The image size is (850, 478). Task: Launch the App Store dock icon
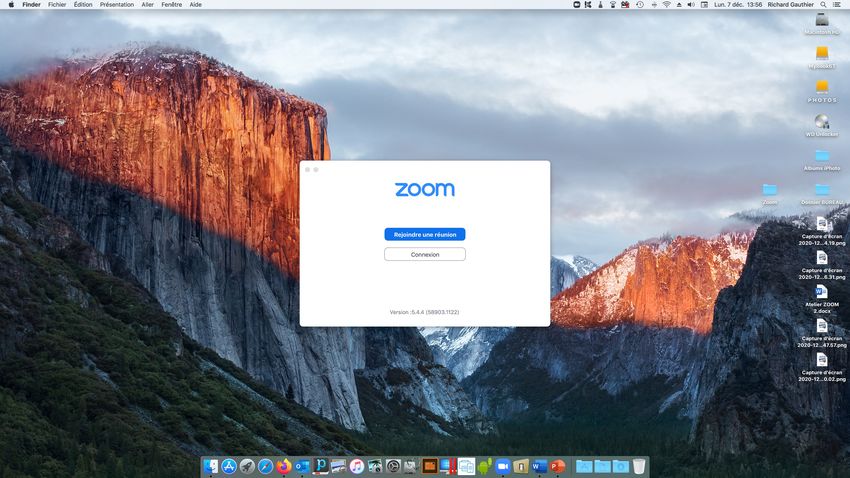228,467
